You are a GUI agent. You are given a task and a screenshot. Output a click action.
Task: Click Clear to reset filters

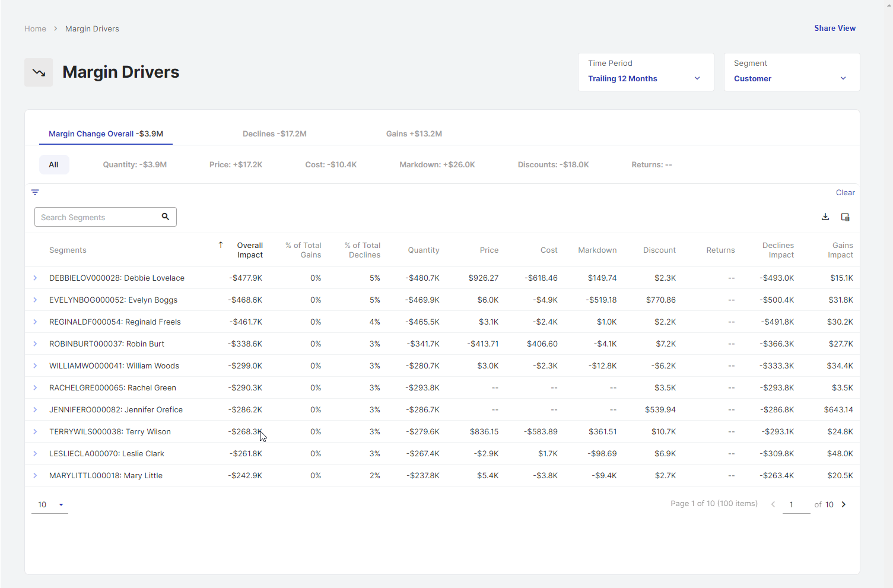(x=845, y=193)
